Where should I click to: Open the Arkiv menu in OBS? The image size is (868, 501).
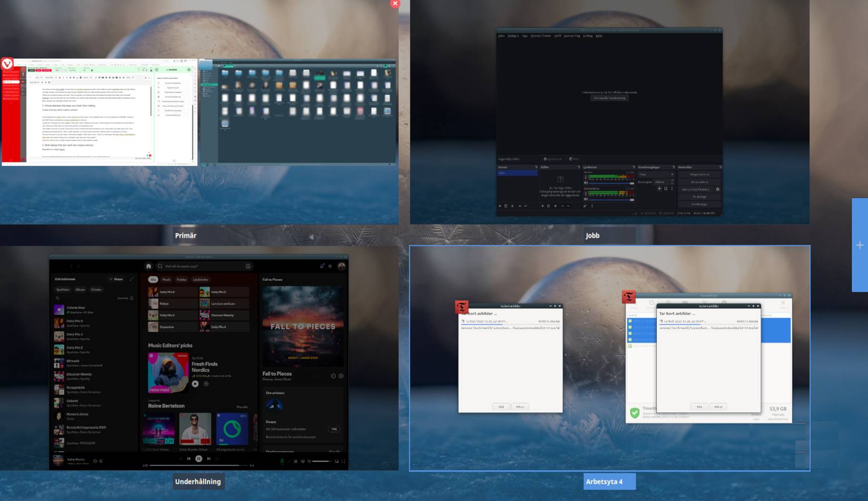point(501,36)
